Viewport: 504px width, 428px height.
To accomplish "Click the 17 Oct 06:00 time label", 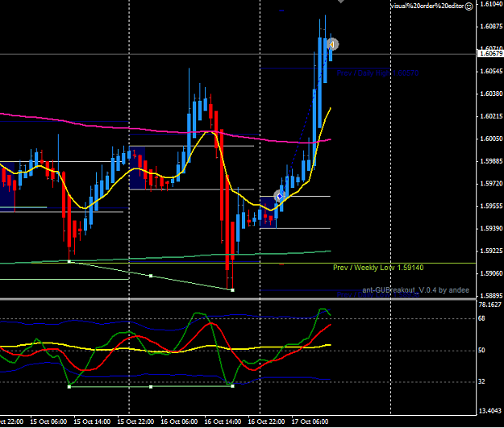I will [x=310, y=422].
